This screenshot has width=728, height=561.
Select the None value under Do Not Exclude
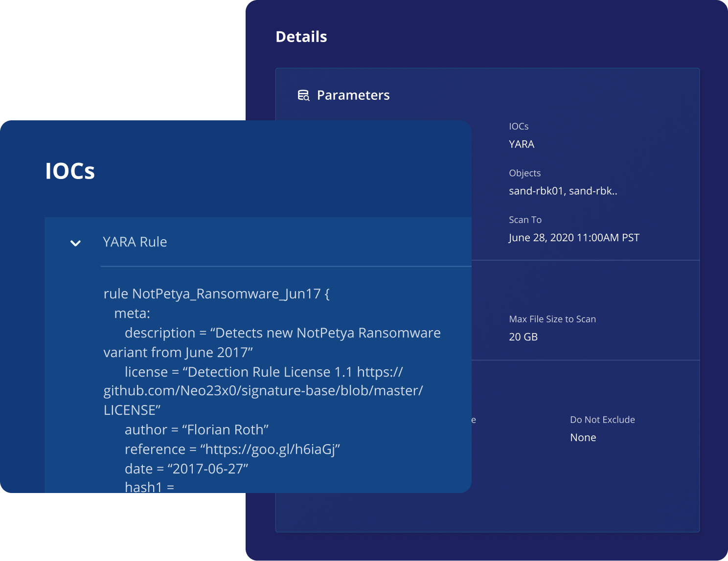point(583,438)
